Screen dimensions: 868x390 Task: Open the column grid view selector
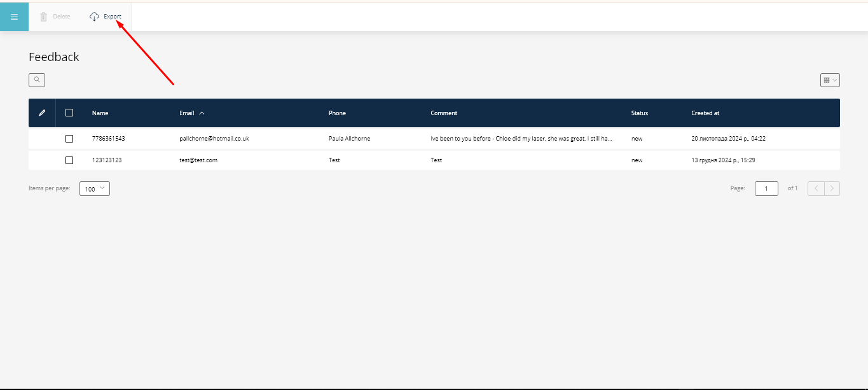coord(830,80)
